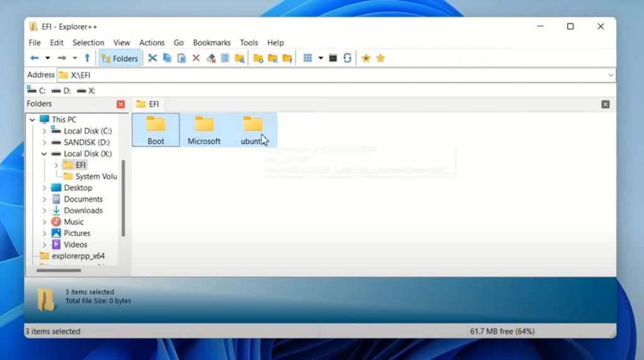
Task: Open the forward history dropdown arrow
Action: coord(75,59)
